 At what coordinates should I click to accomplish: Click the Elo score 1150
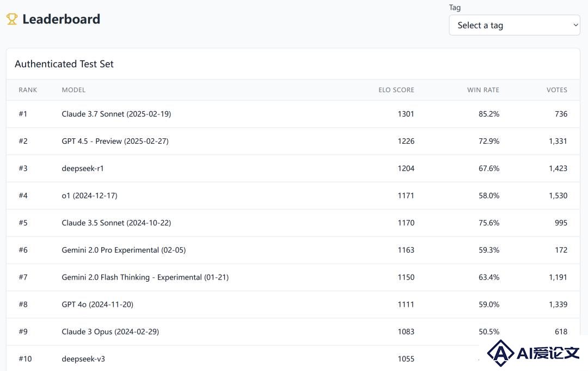point(406,277)
